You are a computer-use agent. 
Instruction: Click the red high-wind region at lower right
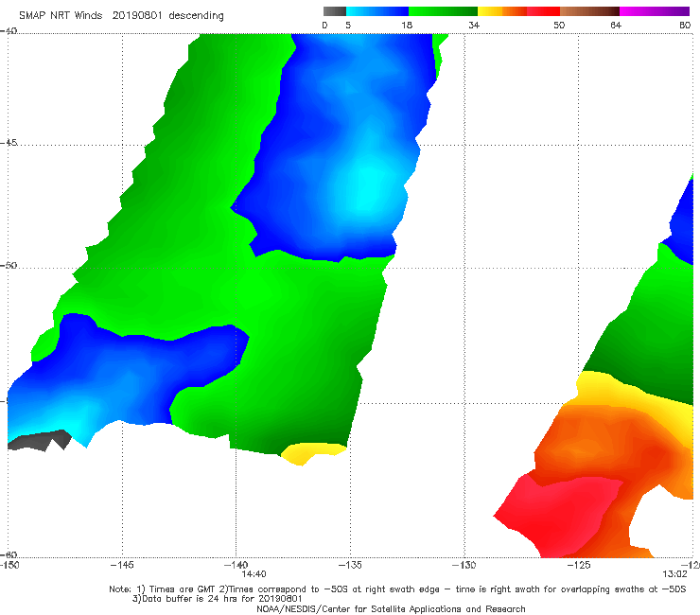[x=558, y=514]
